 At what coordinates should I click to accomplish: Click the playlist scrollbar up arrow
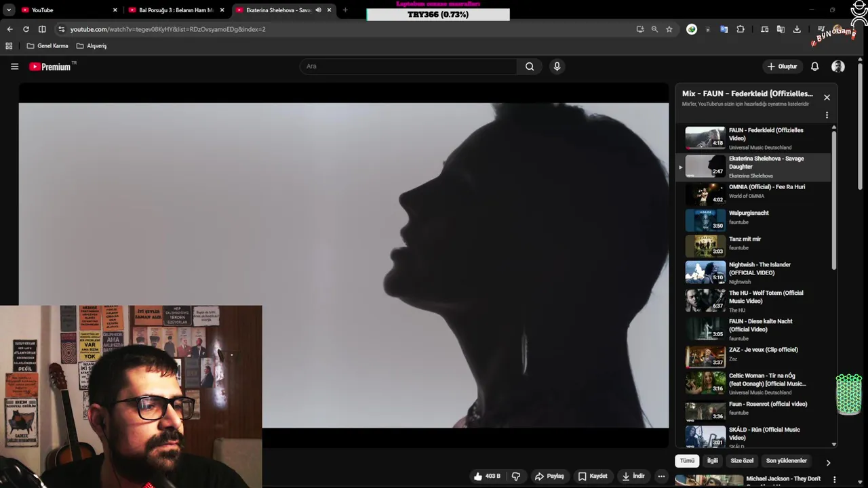coord(833,127)
